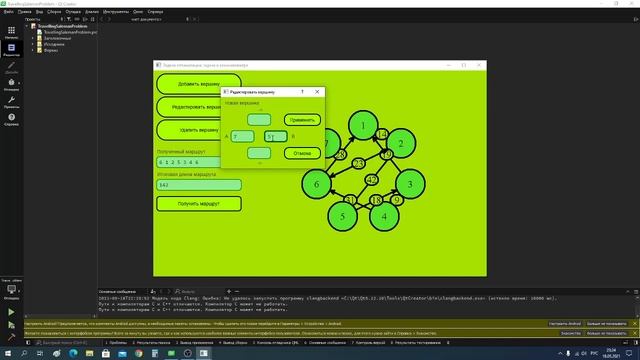
Task: Open the Консоль отладчика QML tab
Action: (276, 343)
